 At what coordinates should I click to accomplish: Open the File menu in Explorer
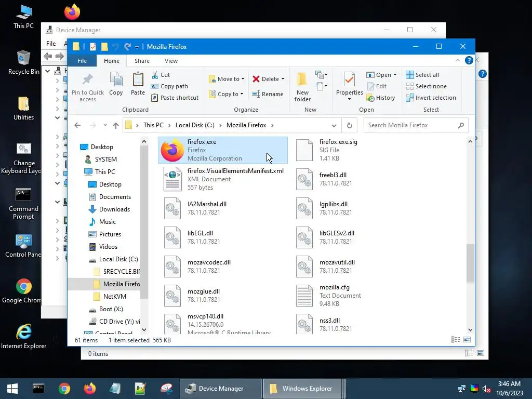click(x=82, y=61)
